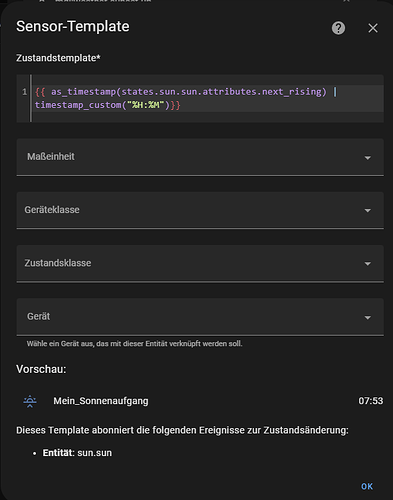Click the Mein_Sonnenaufgang preview entity name
Viewport: 393px width, 500px height.
pyautogui.click(x=101, y=401)
